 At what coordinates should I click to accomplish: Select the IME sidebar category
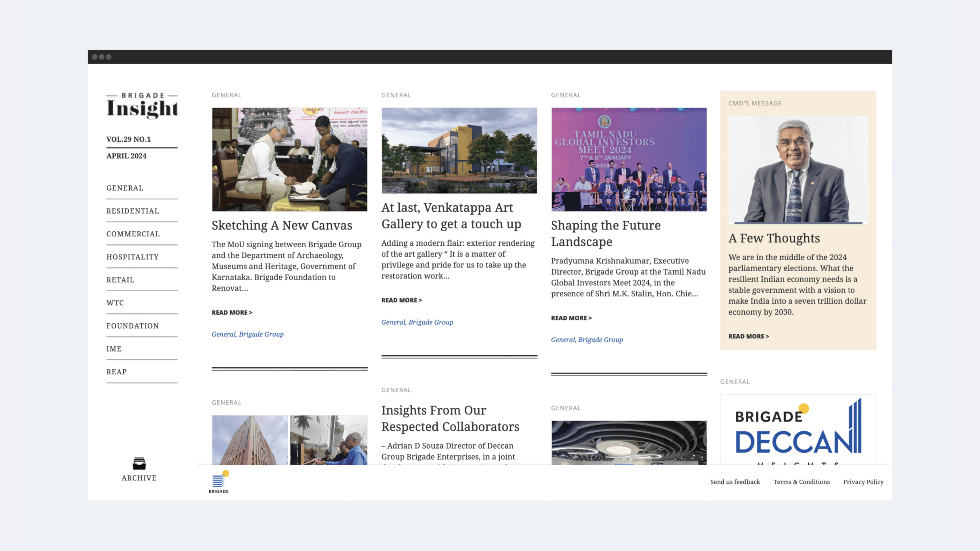[114, 348]
